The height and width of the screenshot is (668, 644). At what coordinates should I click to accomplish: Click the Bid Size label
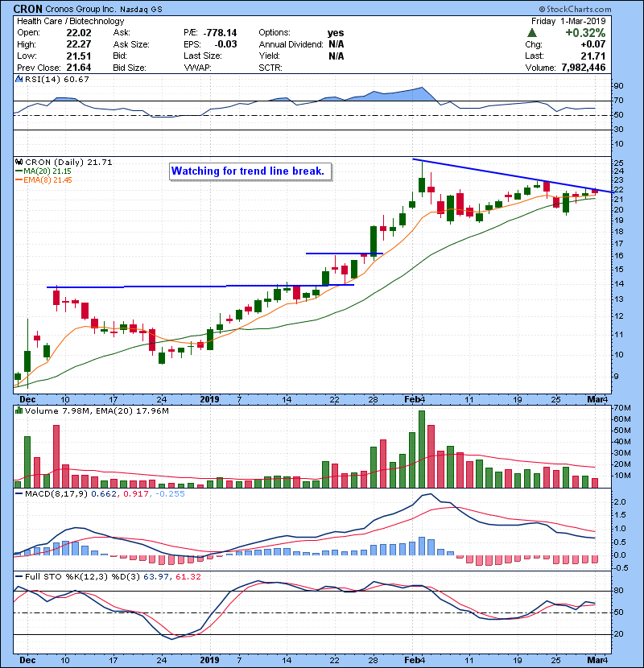pos(130,68)
